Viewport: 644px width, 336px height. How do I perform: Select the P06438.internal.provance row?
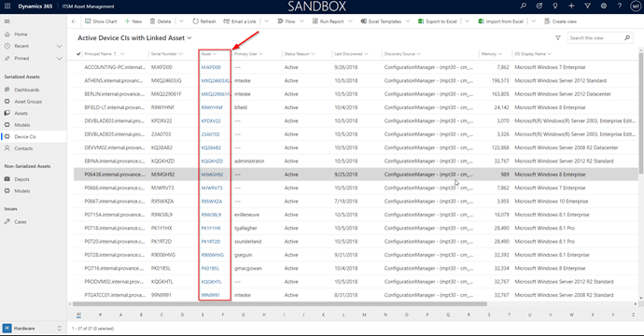pyautogui.click(x=356, y=175)
